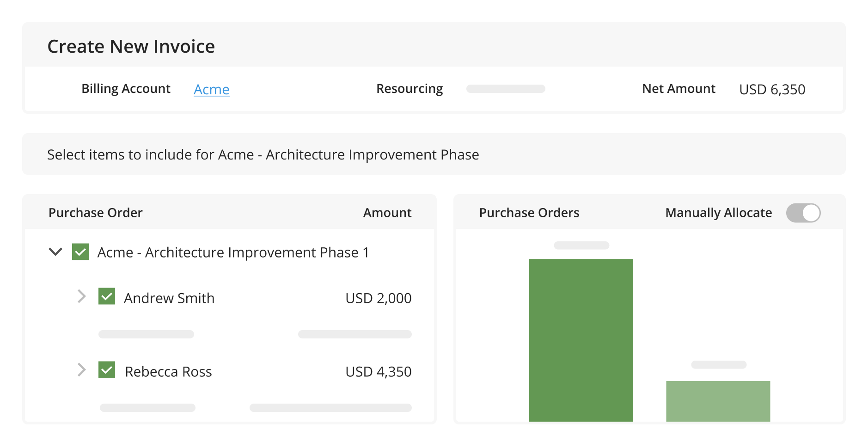Collapse Acme - Architecture Improvement Phase 1
Image resolution: width=868 pixels, height=448 pixels.
click(55, 252)
